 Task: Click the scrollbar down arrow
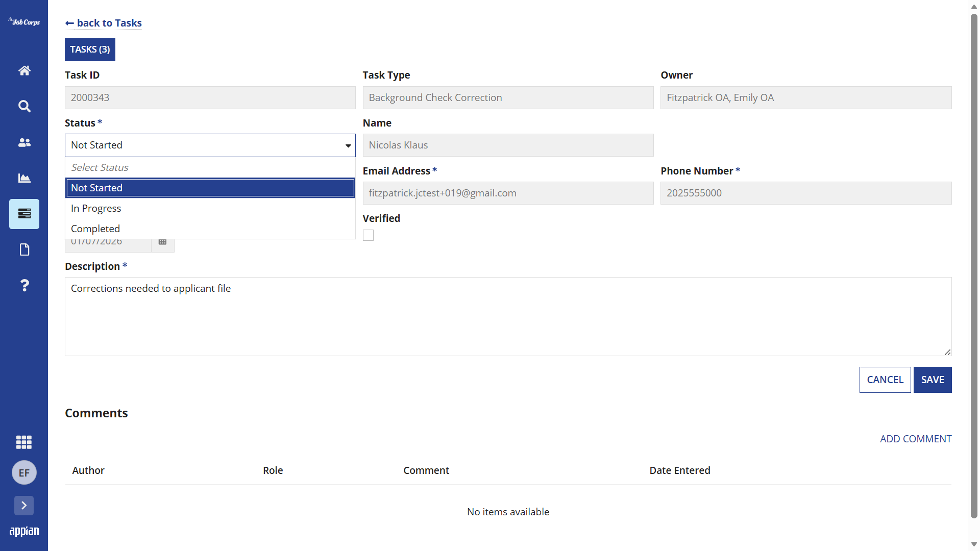(x=974, y=544)
